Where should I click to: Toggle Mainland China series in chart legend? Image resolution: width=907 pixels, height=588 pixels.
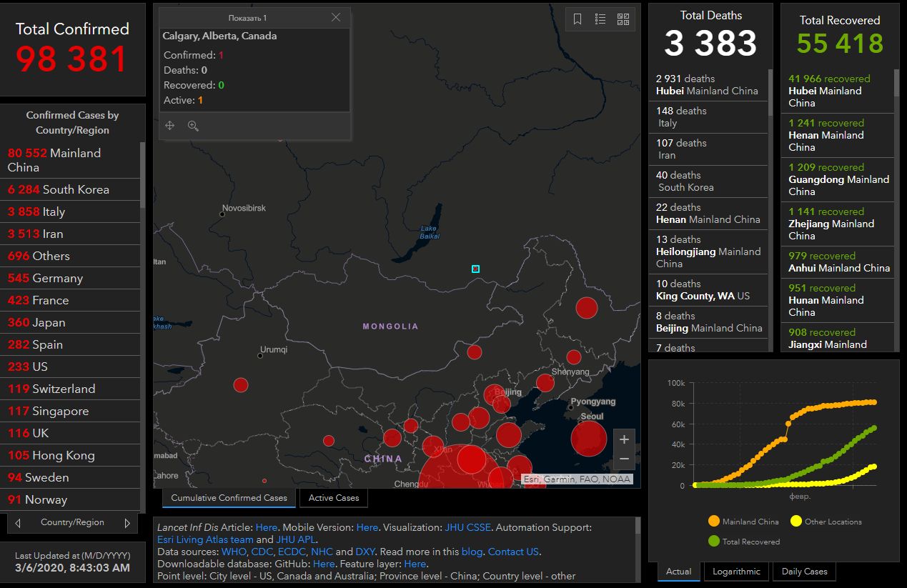(743, 522)
